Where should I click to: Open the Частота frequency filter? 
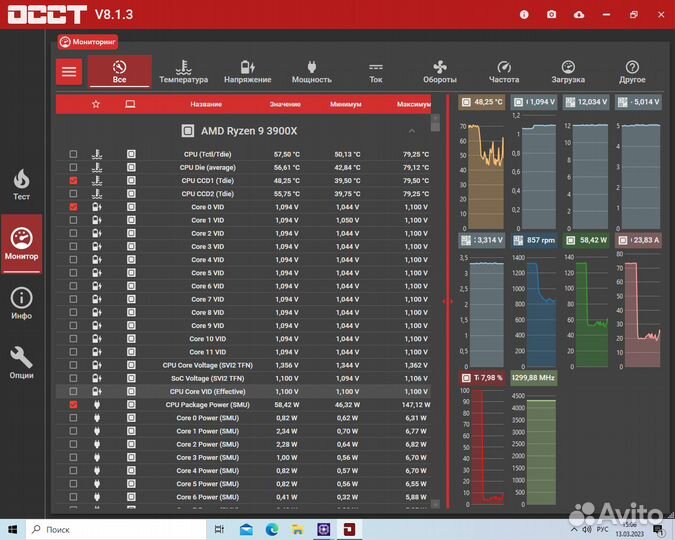pyautogui.click(x=503, y=71)
